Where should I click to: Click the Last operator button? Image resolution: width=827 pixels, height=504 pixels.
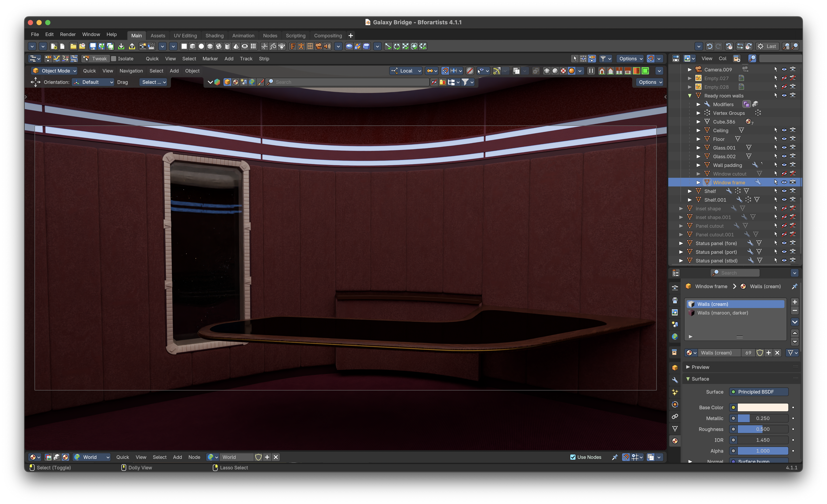click(768, 46)
